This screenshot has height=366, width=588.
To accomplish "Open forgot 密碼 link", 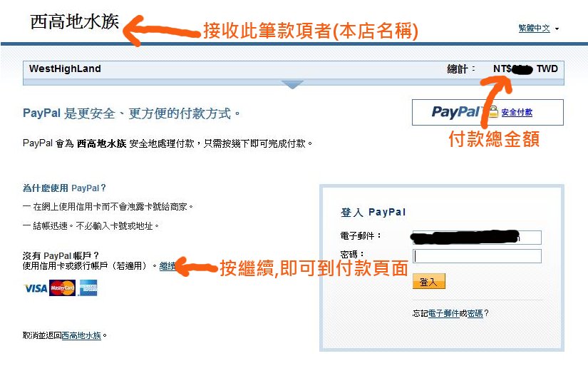I will tap(475, 313).
